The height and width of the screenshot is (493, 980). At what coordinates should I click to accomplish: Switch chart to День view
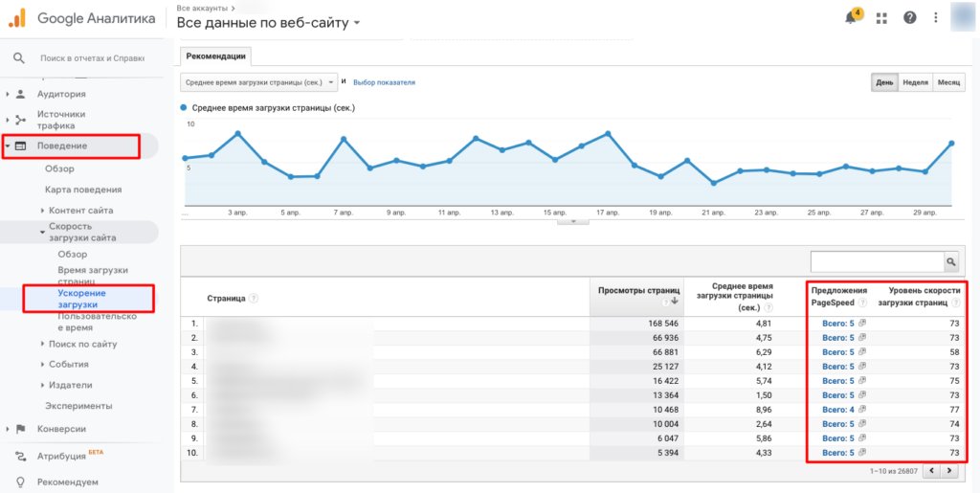pyautogui.click(x=884, y=82)
